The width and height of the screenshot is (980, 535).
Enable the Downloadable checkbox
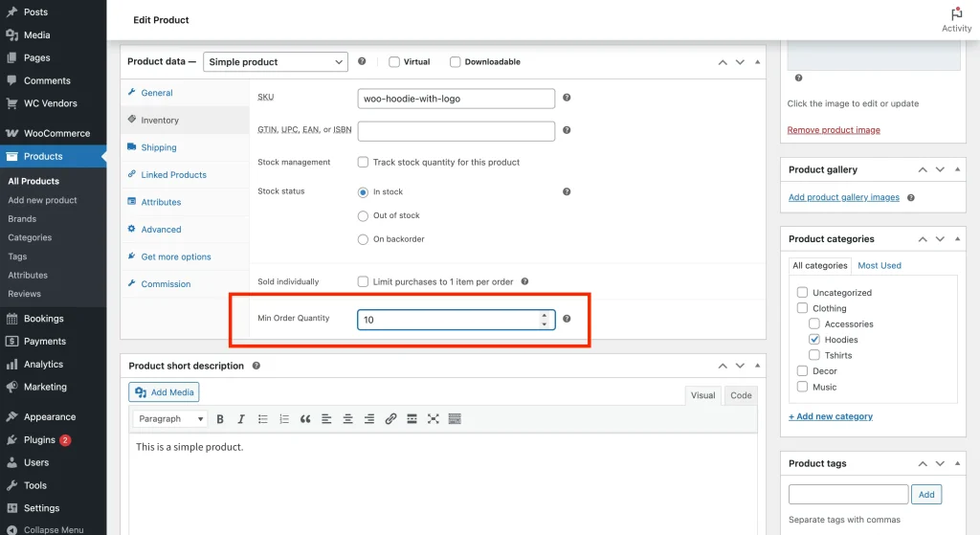[455, 62]
